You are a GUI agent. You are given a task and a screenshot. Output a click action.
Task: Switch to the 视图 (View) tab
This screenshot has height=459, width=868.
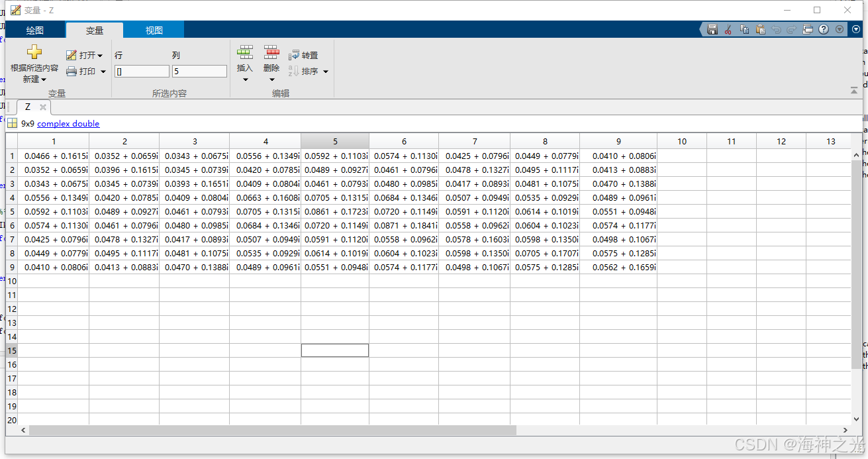(x=154, y=30)
